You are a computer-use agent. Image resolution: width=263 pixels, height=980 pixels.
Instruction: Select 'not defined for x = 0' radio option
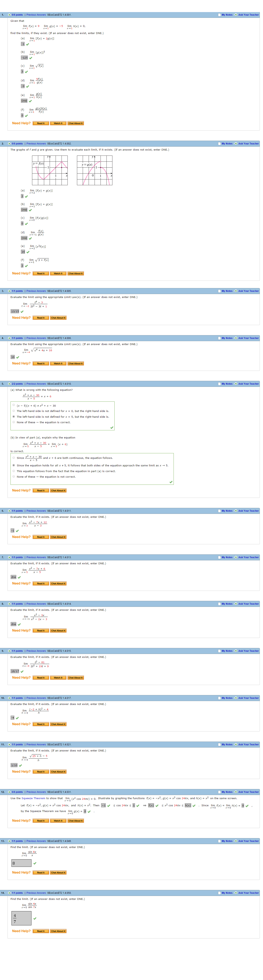click(14, 411)
